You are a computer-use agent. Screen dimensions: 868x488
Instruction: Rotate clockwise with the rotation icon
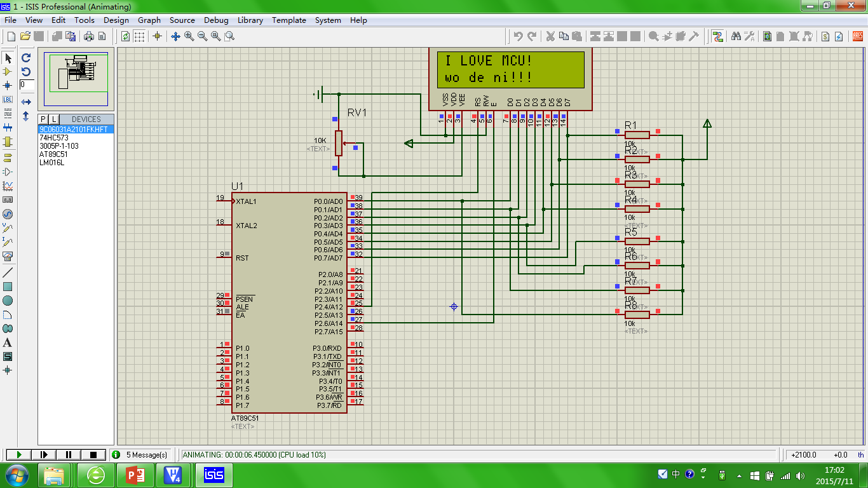pos(26,58)
